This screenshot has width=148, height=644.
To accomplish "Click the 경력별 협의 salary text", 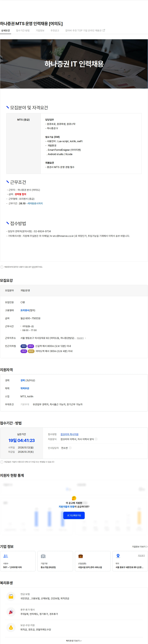I will click(20, 194).
